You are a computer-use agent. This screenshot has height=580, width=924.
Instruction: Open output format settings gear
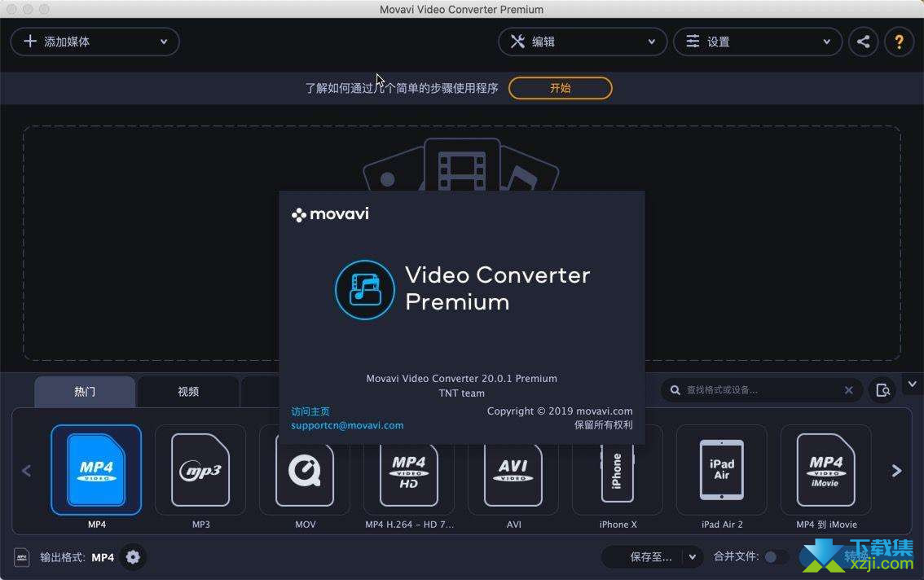(133, 557)
